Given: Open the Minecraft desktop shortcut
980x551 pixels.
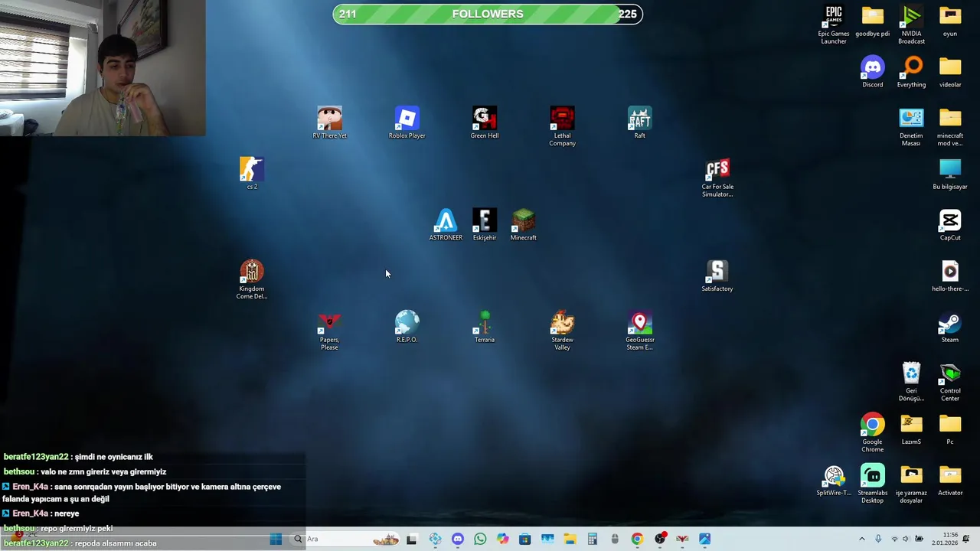Looking at the screenshot, I should click(x=524, y=225).
